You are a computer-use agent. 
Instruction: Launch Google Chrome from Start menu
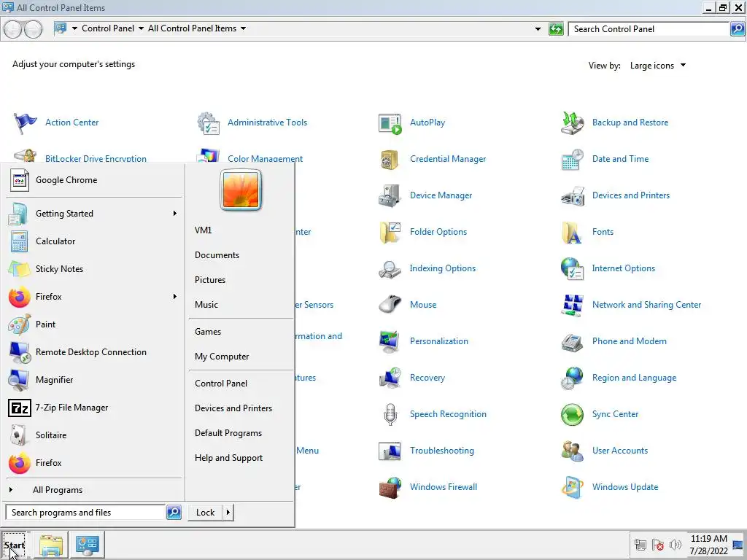point(94,180)
